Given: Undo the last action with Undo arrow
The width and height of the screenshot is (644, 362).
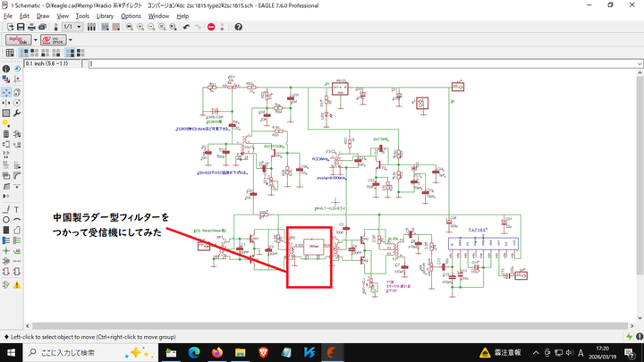Looking at the screenshot, I should 185,27.
